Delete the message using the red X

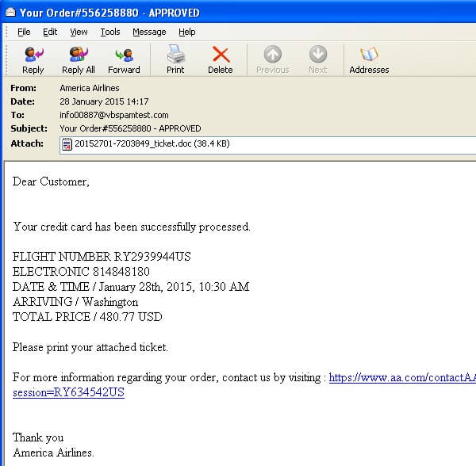[221, 54]
